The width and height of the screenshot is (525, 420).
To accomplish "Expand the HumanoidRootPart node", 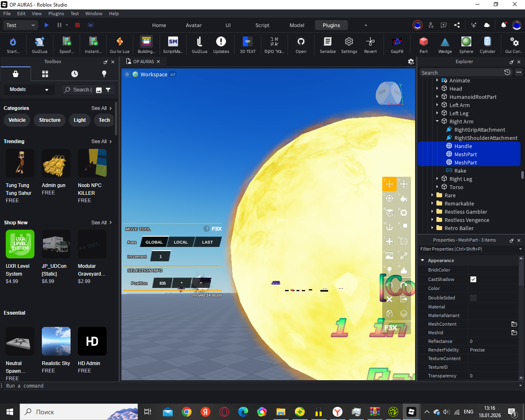I will (x=438, y=97).
